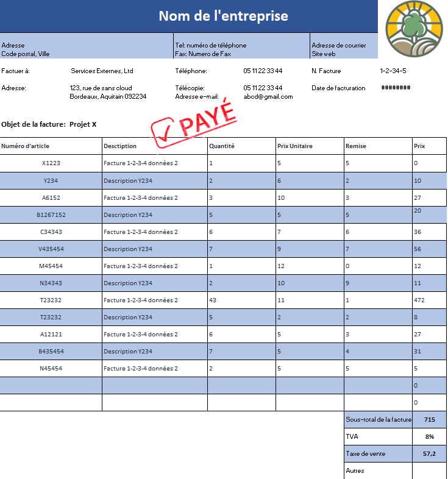Click the Prix Unitaire header cell
The width and height of the screenshot is (448, 479).
click(x=310, y=146)
